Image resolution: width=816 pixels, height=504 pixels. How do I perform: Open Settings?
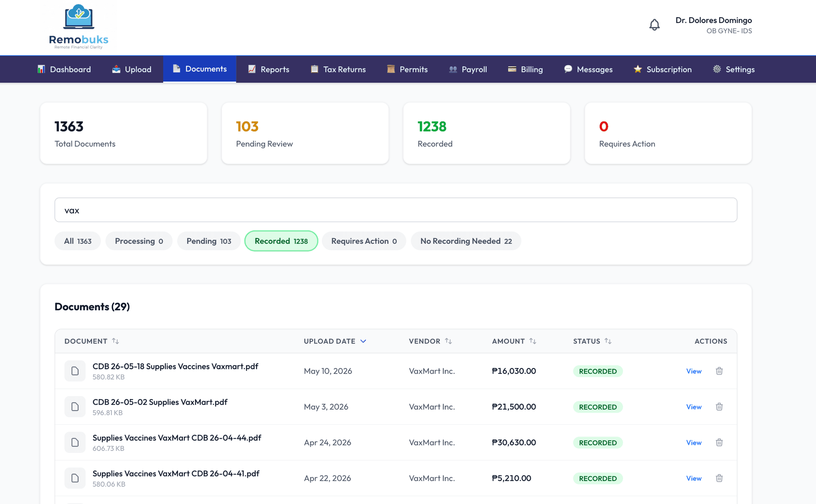[x=734, y=69]
